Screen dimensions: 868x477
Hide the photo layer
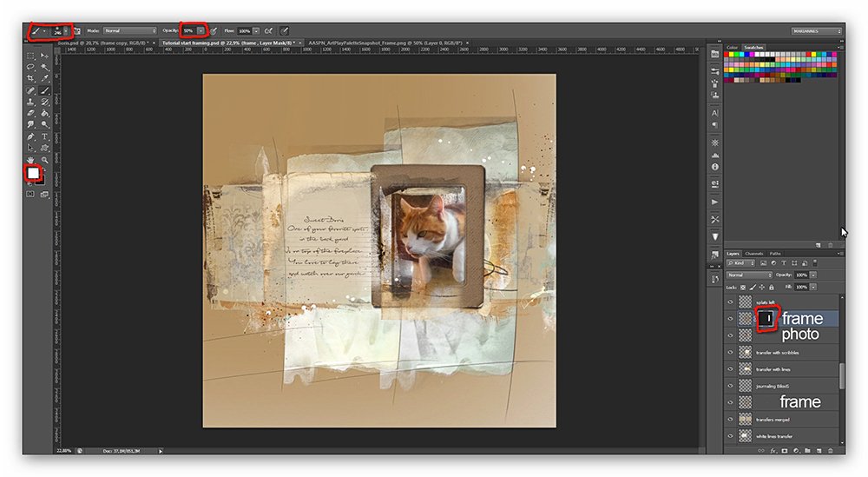[x=730, y=335]
